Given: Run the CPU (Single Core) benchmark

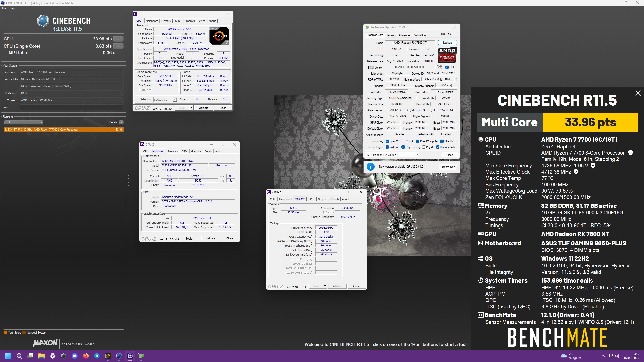Looking at the screenshot, I should coord(118,46).
